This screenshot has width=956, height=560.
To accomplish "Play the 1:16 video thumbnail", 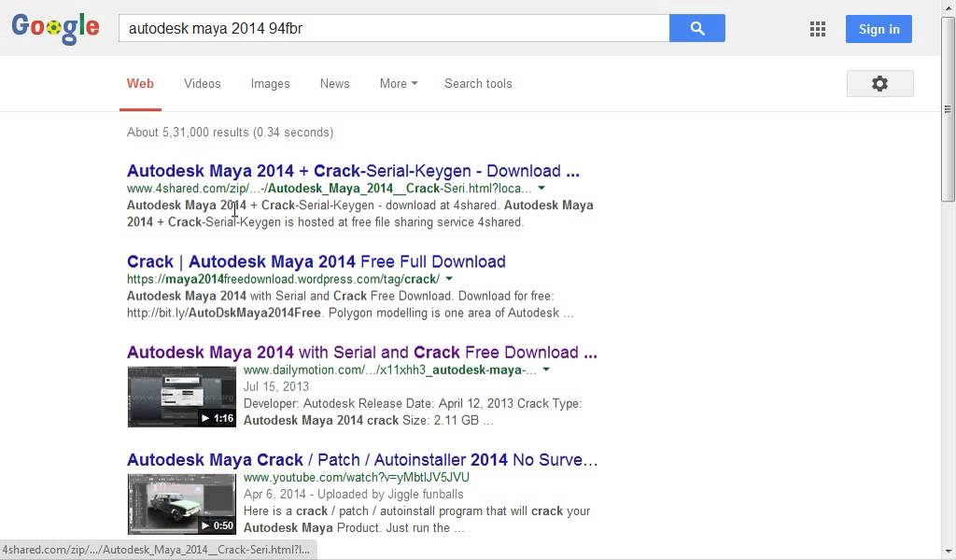I will (x=182, y=397).
